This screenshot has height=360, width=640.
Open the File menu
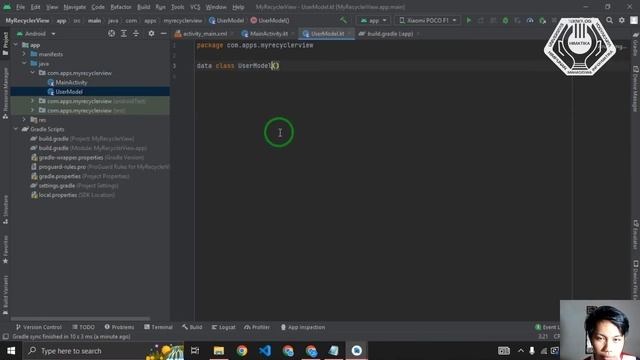click(20, 7)
